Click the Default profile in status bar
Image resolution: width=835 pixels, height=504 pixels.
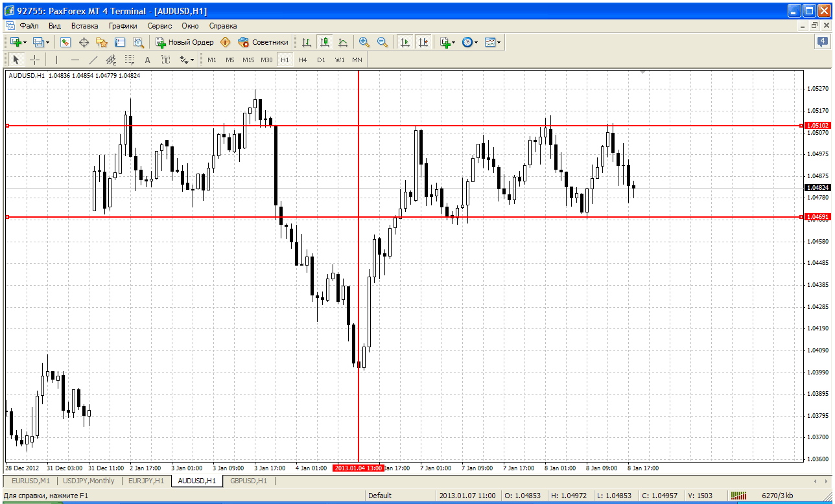[x=380, y=496]
